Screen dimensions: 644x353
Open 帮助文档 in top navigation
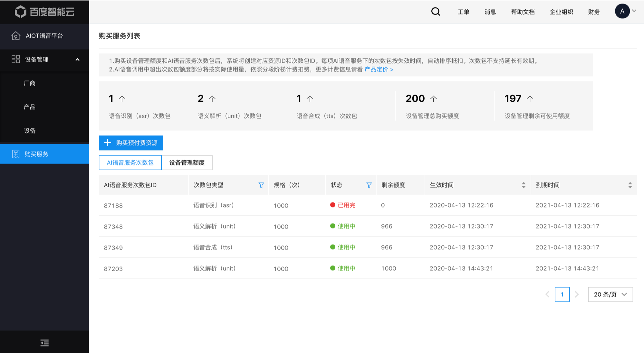[523, 12]
